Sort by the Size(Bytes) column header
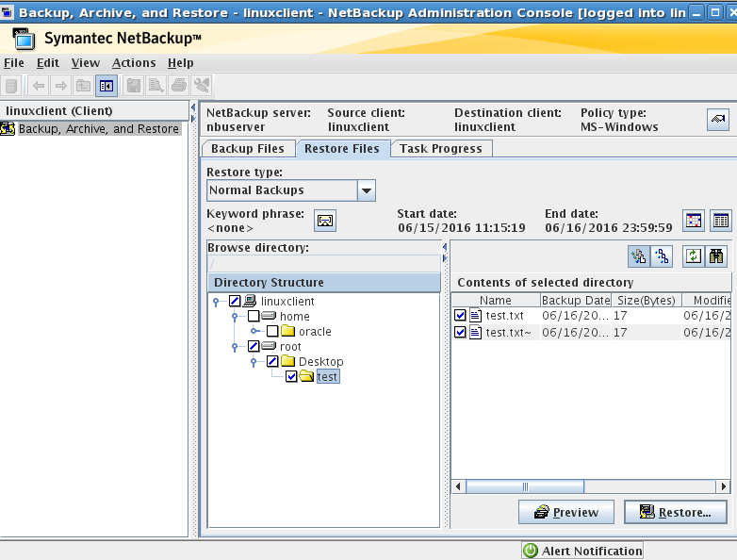 [x=647, y=300]
